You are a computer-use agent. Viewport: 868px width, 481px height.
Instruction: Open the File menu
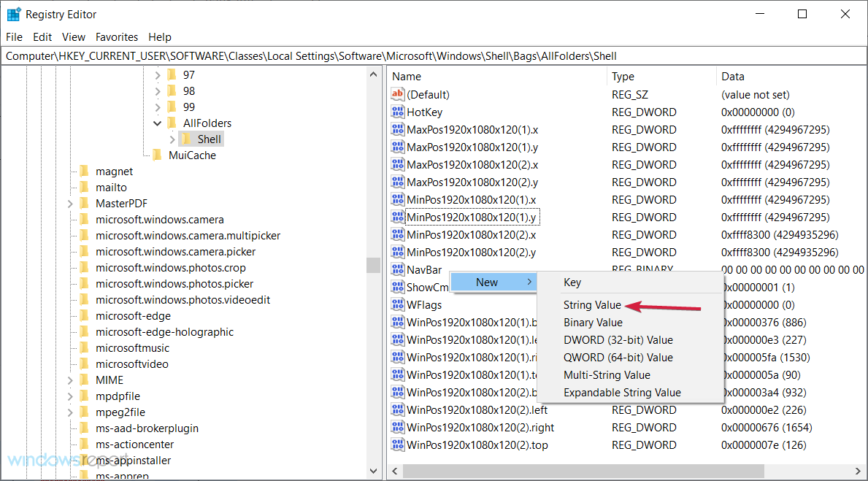[15, 37]
